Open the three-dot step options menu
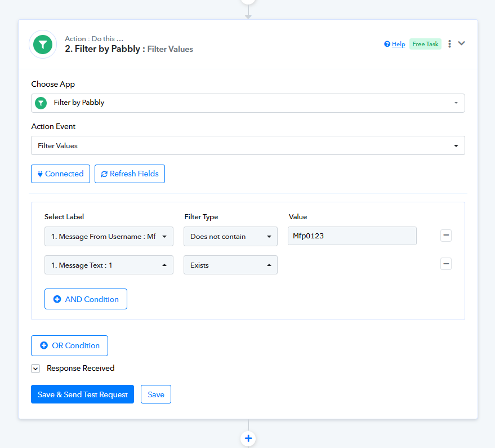Viewport: 495px width, 448px height. click(x=449, y=44)
